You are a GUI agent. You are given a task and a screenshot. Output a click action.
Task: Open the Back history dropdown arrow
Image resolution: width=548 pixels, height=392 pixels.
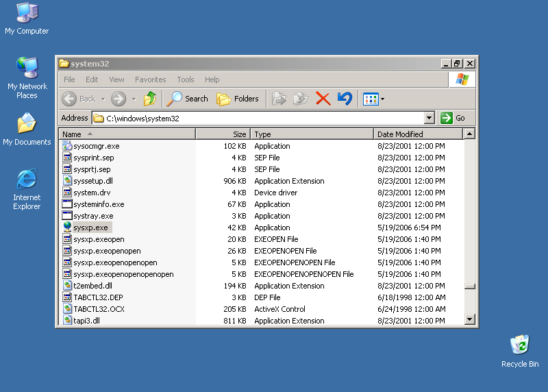tap(103, 99)
